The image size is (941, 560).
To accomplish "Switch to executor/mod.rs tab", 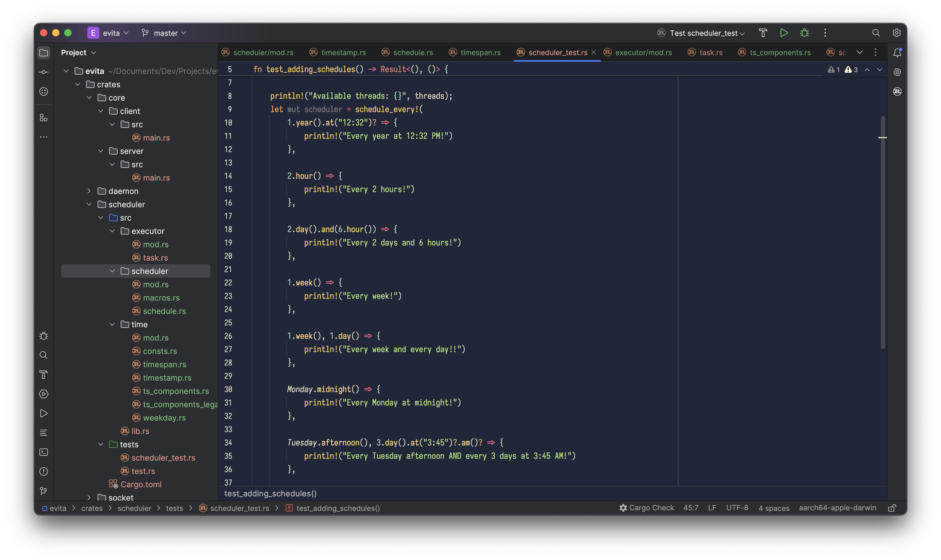I will click(x=638, y=52).
